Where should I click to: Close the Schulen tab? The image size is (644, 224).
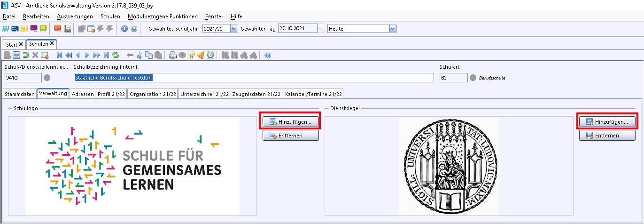click(x=52, y=43)
